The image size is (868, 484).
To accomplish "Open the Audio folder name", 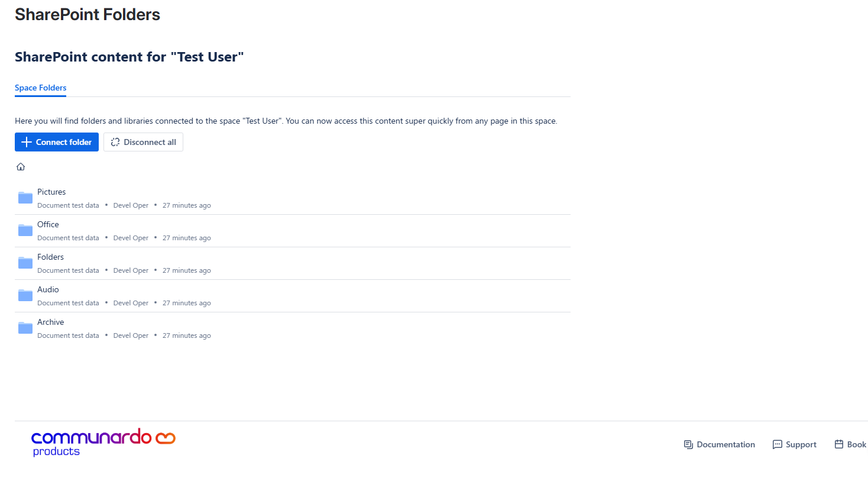I will click(48, 289).
